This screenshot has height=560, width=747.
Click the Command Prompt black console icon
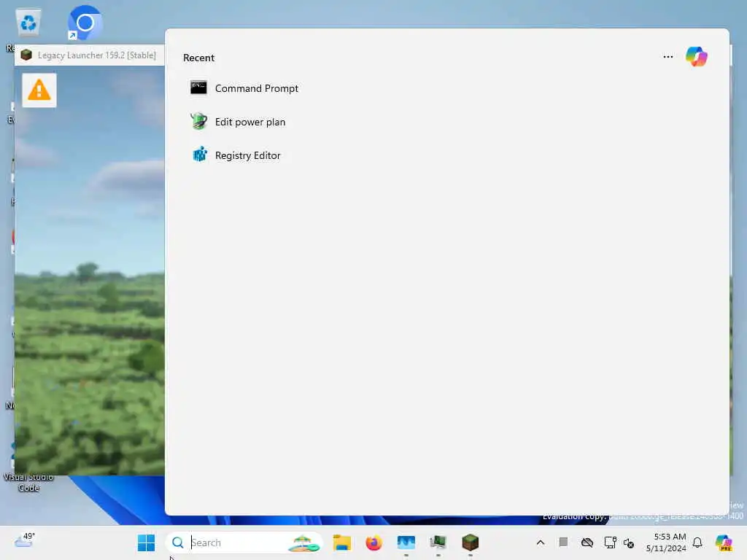pos(198,87)
